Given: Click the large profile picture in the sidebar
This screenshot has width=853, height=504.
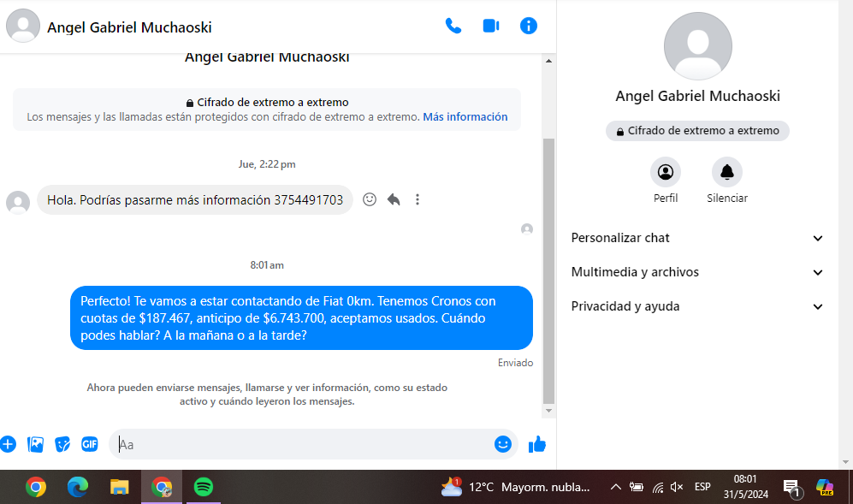Looking at the screenshot, I should pyautogui.click(x=697, y=46).
